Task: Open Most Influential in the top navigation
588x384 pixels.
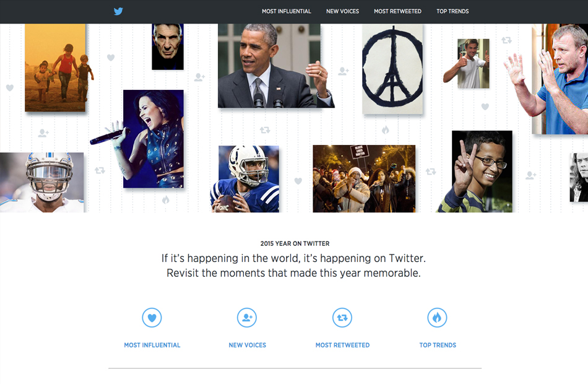Action: [286, 11]
